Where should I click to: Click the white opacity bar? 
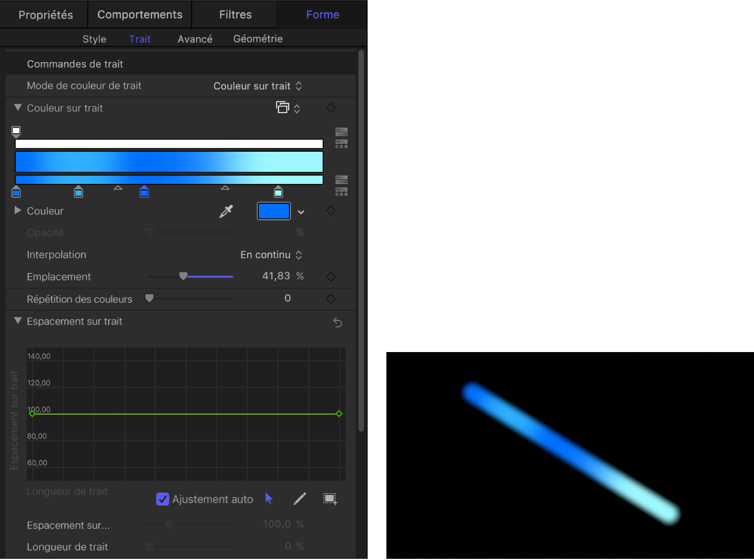169,144
